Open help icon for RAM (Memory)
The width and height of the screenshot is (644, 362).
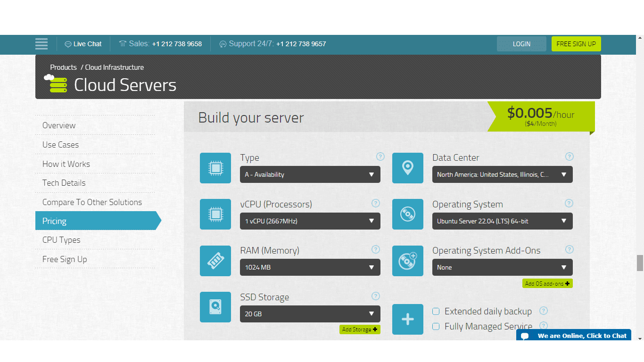[376, 249]
